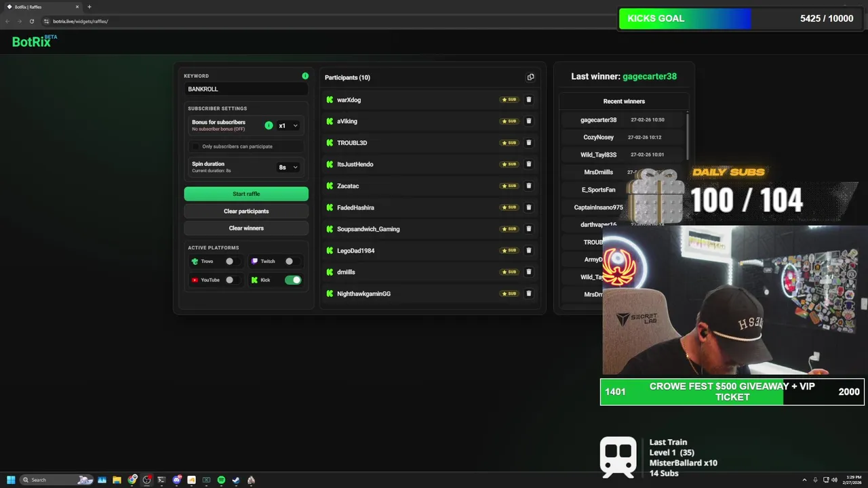Screen dimensions: 868x488
Task: Open the taskbar volume icon
Action: [834, 480]
